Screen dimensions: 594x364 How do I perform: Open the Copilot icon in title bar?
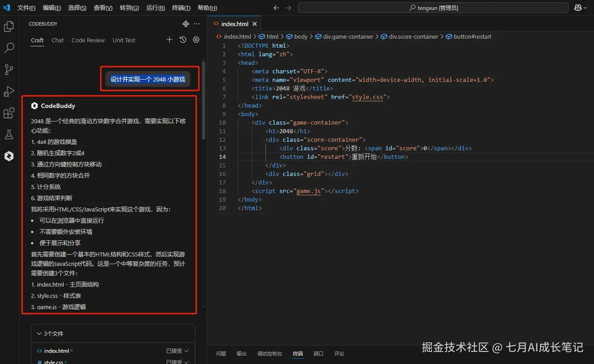[x=578, y=8]
